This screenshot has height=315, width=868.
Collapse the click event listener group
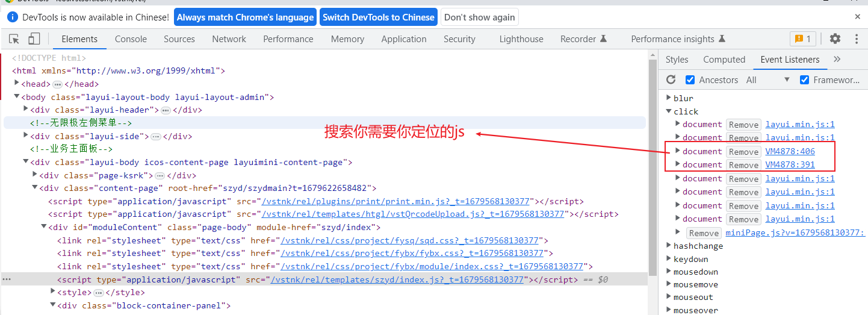[x=668, y=111]
